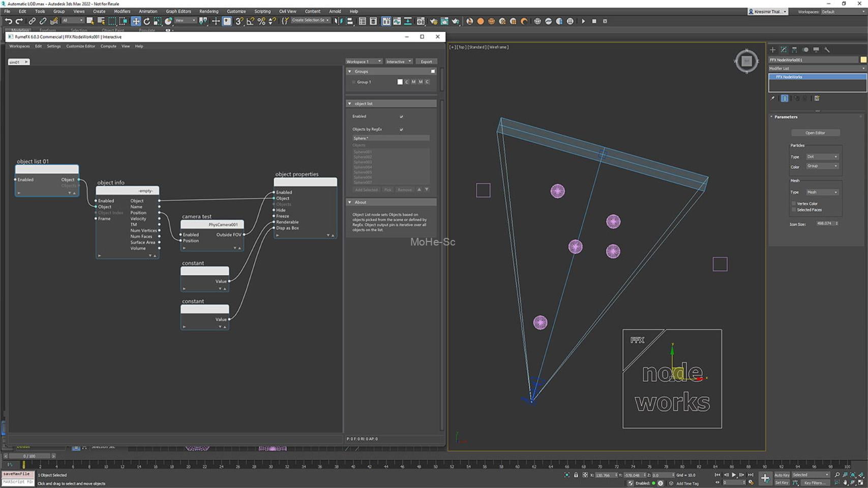Click the object color swatch beside FFX NodeWorks001
The width and height of the screenshot is (868, 488).
coord(863,60)
